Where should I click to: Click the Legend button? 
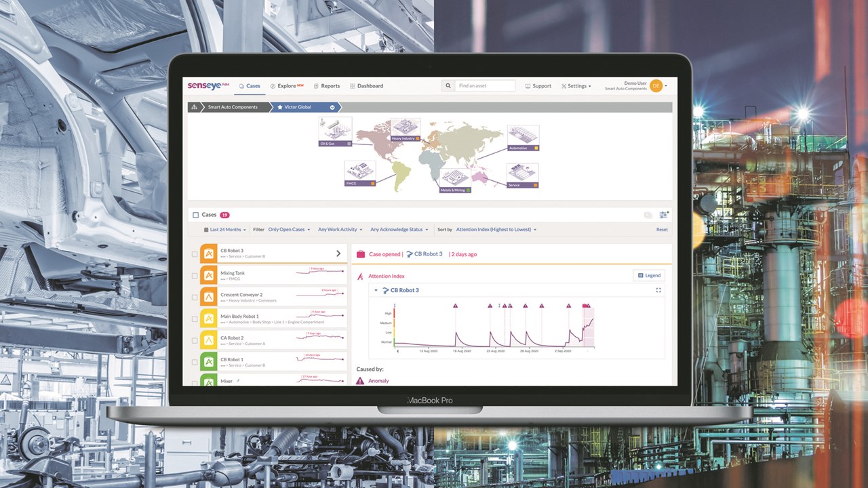[648, 275]
